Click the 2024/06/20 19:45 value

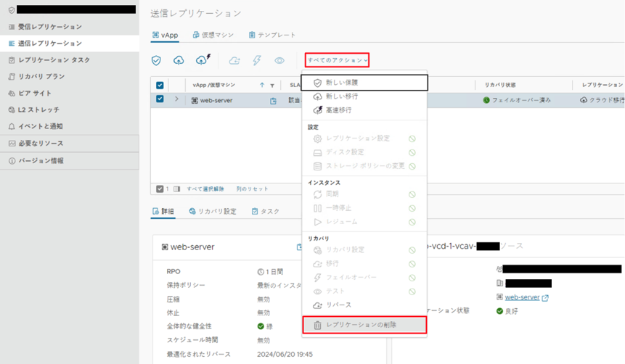click(x=285, y=354)
